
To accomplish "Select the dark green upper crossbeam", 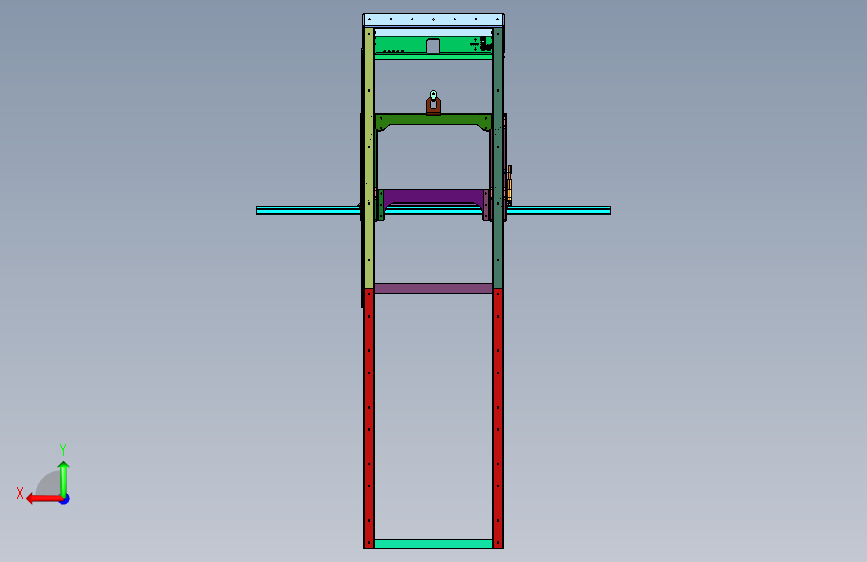I will [434, 119].
